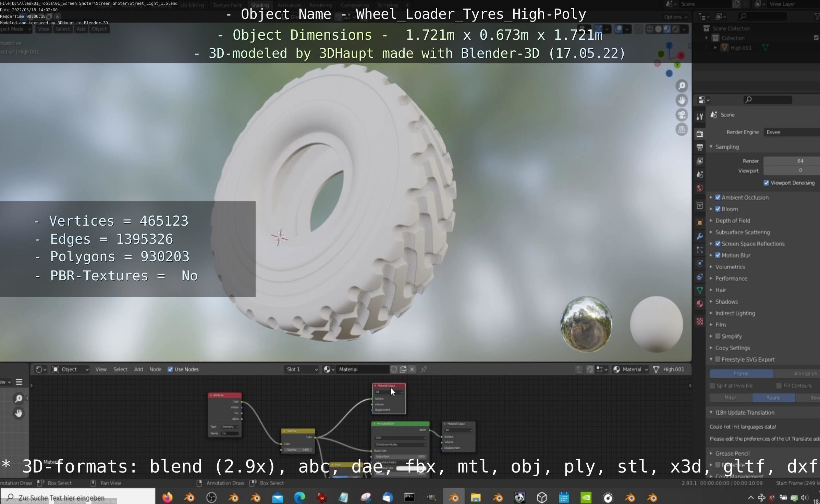The height and width of the screenshot is (504, 820).
Task: Toggle camera view gizmo in 3D viewport
Action: pos(682,115)
